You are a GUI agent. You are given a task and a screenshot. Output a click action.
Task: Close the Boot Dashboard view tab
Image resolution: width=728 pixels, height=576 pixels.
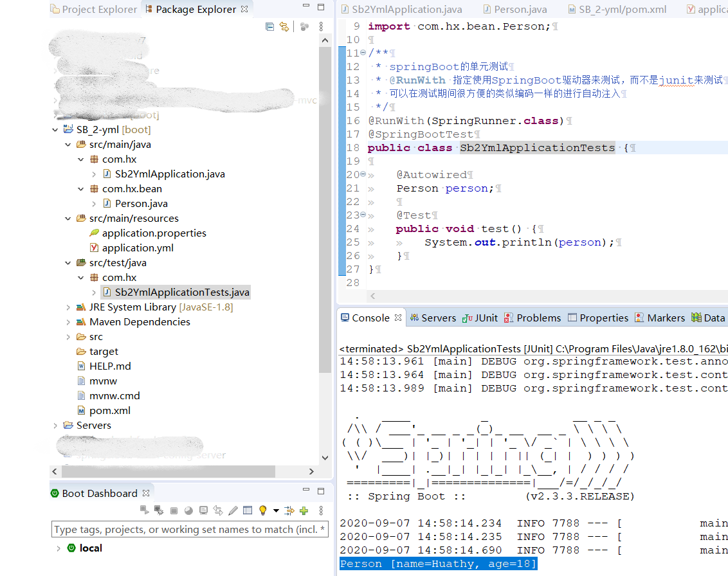click(x=146, y=493)
